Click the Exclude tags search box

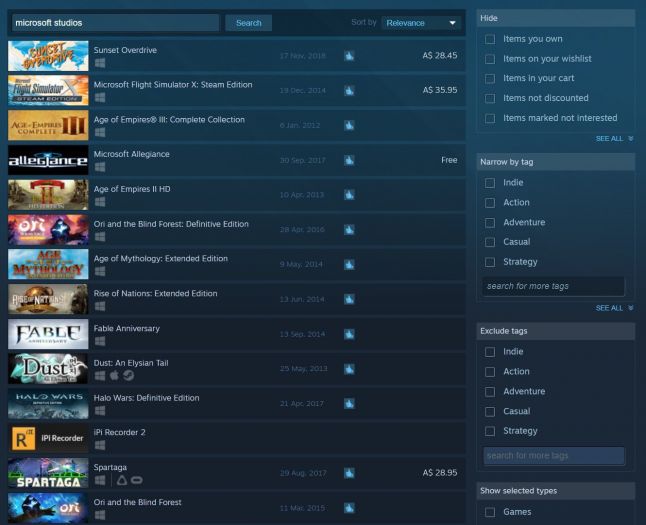pos(554,456)
